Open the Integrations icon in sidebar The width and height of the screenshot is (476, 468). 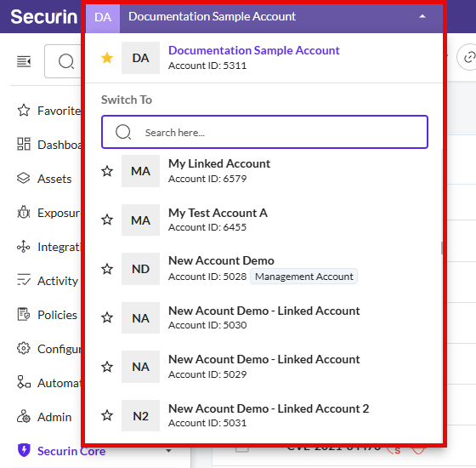coord(24,247)
